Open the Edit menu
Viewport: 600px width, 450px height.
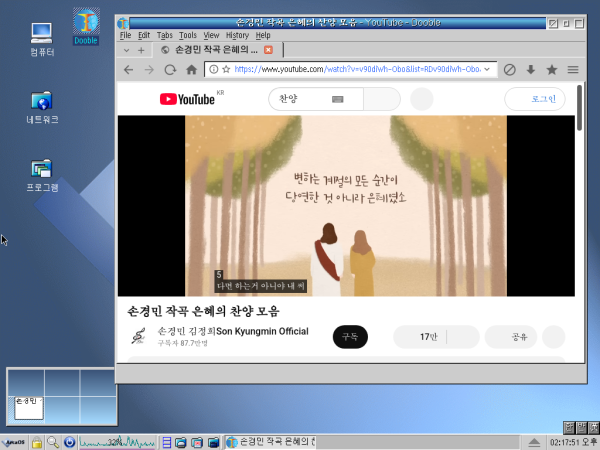[144, 35]
